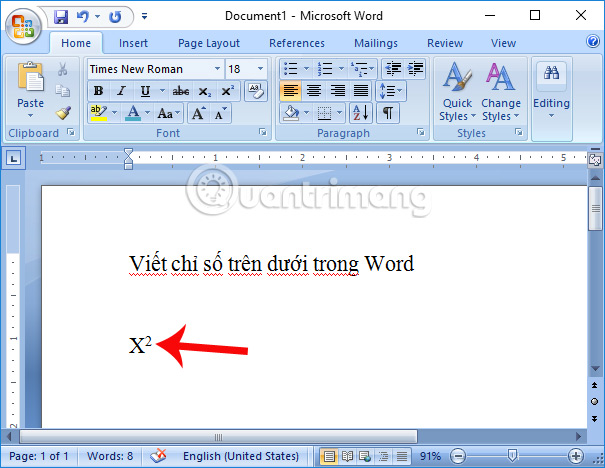Viewport: 605px width, 468px height.
Task: Zoom out with minus button
Action: coord(458,456)
